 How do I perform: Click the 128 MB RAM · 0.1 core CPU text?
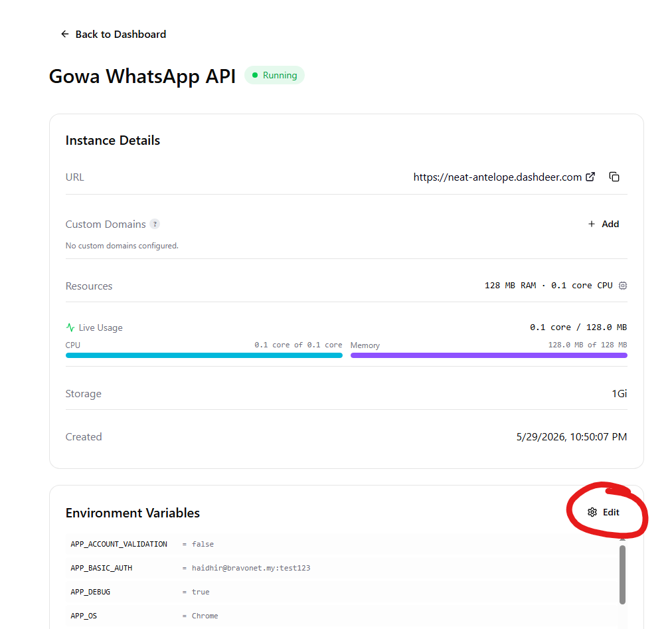click(548, 286)
